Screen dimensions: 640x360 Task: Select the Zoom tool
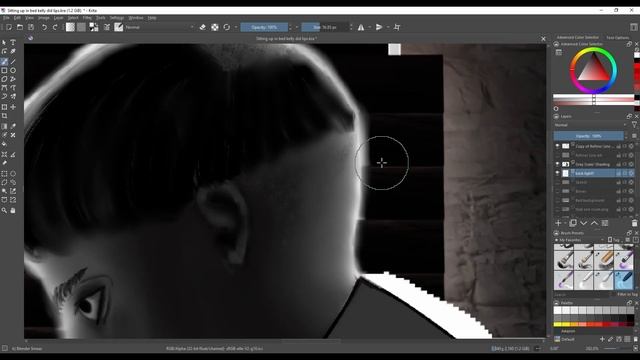click(4, 210)
